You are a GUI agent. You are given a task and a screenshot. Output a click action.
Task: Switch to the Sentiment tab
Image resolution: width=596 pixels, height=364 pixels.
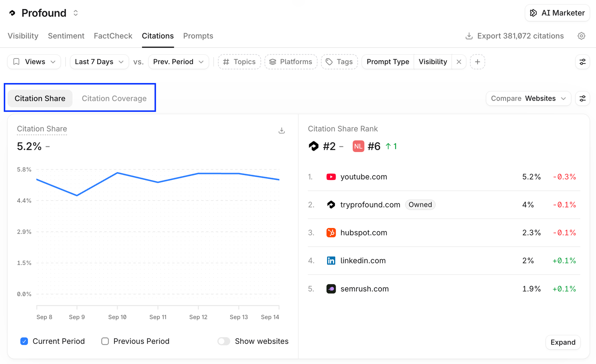66,36
